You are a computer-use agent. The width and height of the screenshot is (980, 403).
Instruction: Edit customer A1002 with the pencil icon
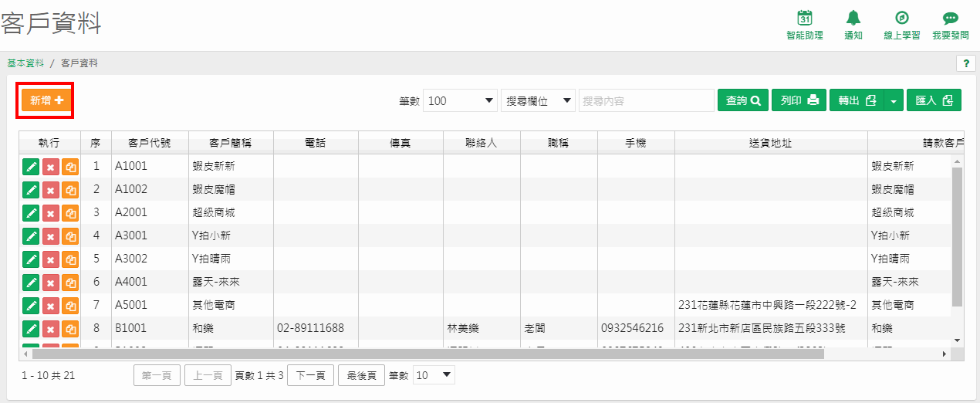pyautogui.click(x=31, y=189)
